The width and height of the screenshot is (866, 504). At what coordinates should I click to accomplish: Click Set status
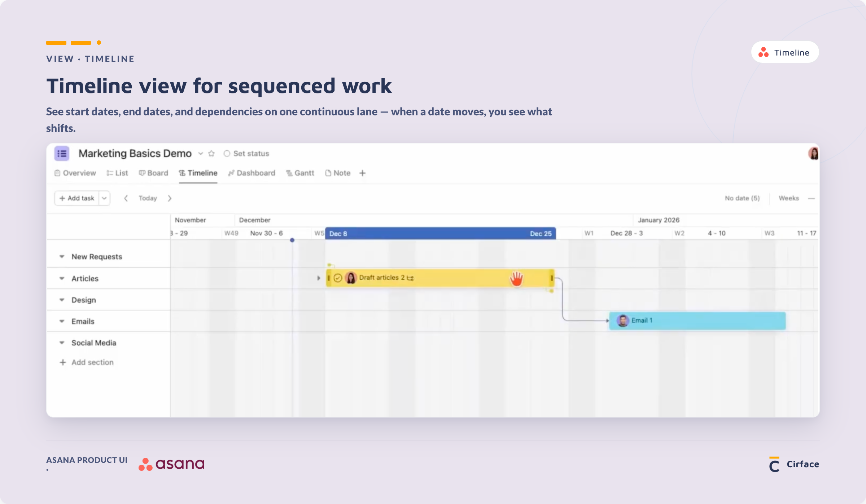pyautogui.click(x=246, y=154)
